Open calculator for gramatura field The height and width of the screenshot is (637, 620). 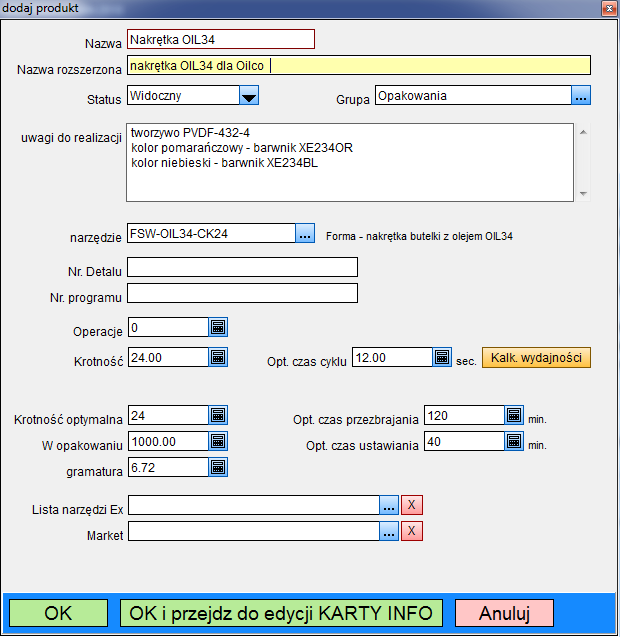tap(218, 467)
